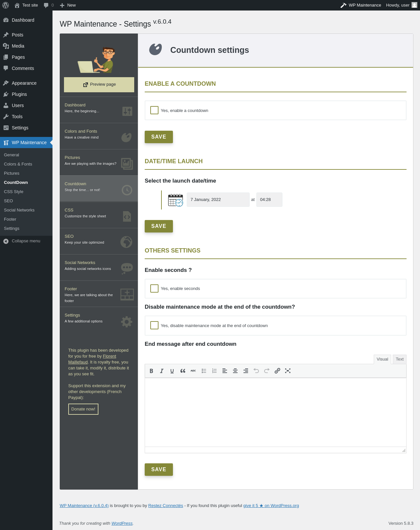This screenshot has width=420, height=530.
Task: Open the calendar date picker icon
Action: point(176,200)
